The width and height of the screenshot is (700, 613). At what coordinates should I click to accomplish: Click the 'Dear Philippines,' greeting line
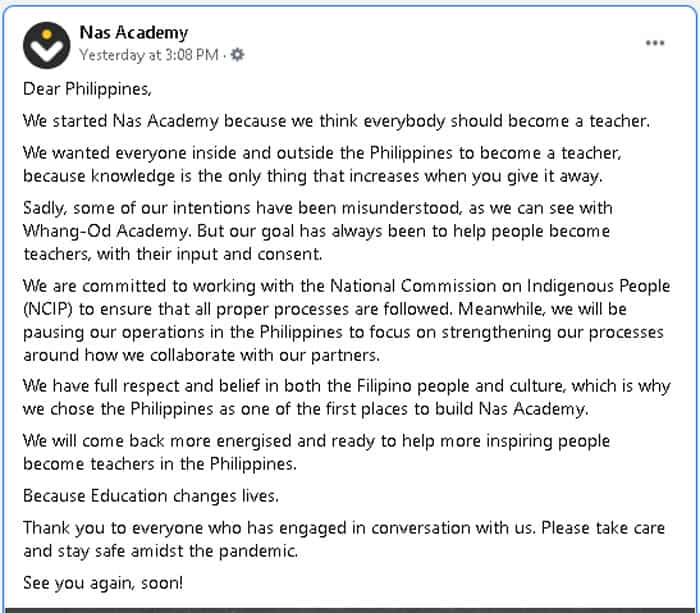coord(88,89)
